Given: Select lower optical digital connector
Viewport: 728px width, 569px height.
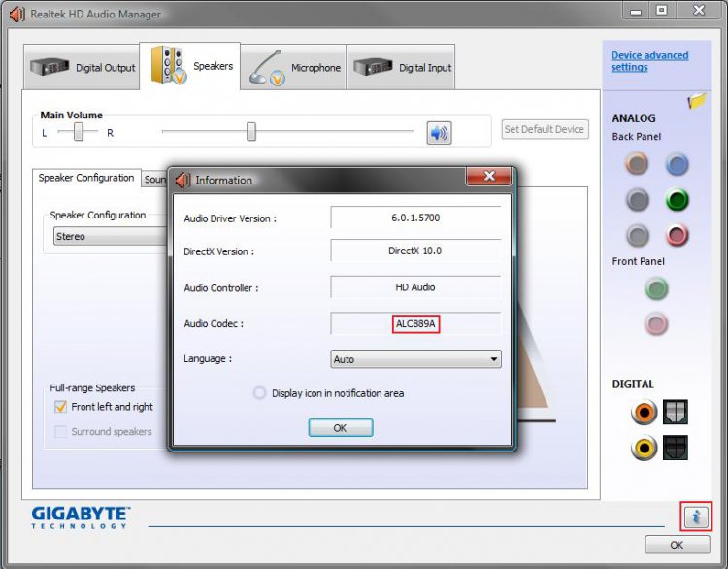Looking at the screenshot, I should pyautogui.click(x=675, y=448).
